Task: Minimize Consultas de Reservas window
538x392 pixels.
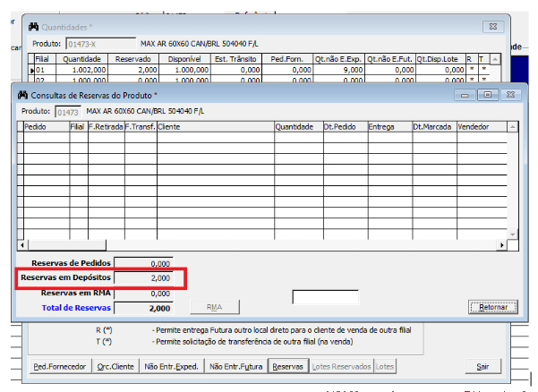Action: tap(465, 95)
